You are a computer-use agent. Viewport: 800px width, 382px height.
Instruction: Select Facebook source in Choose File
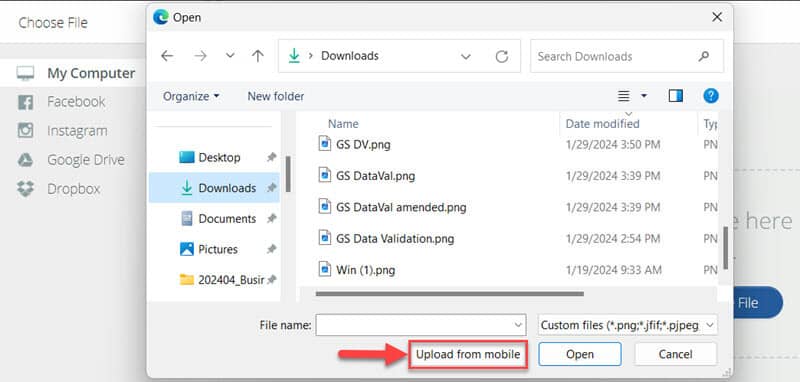pyautogui.click(x=76, y=102)
